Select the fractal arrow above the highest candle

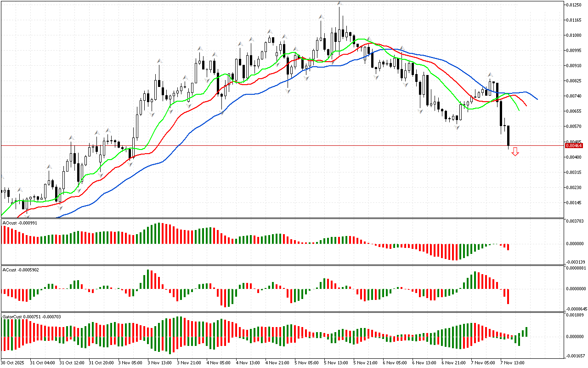click(339, 4)
